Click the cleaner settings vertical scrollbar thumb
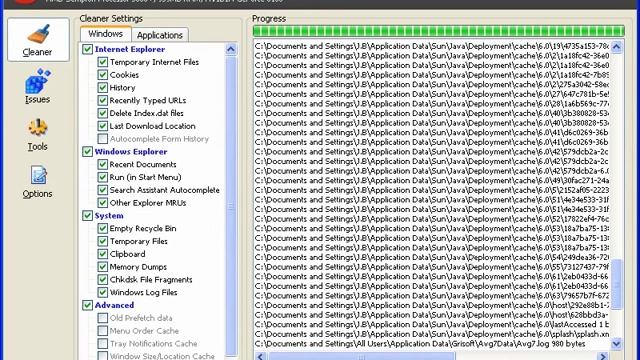The image size is (640, 360). pos(231,206)
